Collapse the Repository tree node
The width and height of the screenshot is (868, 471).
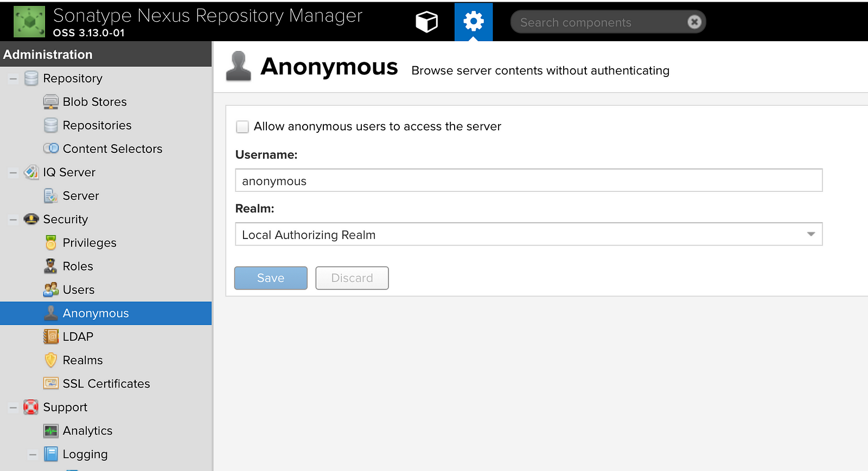(x=13, y=79)
